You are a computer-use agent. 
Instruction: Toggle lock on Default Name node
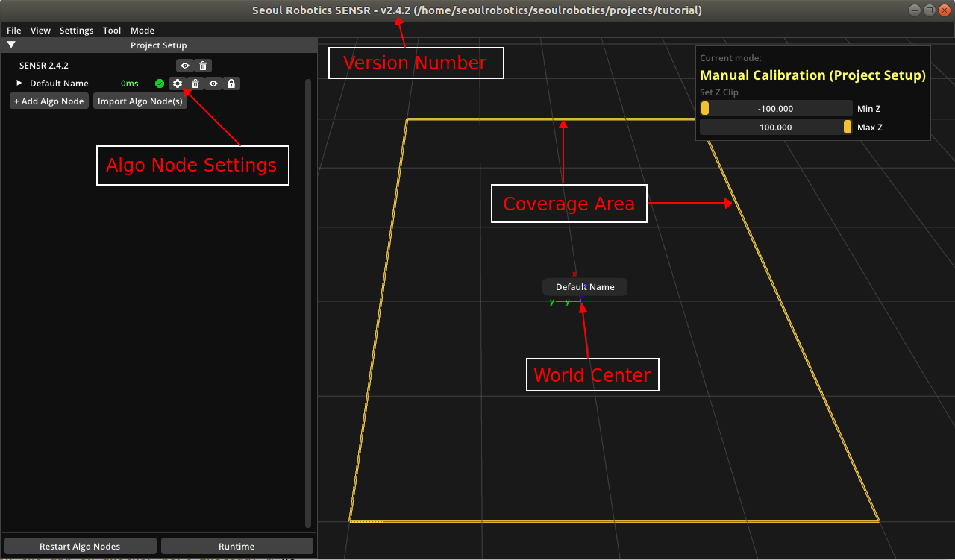231,84
